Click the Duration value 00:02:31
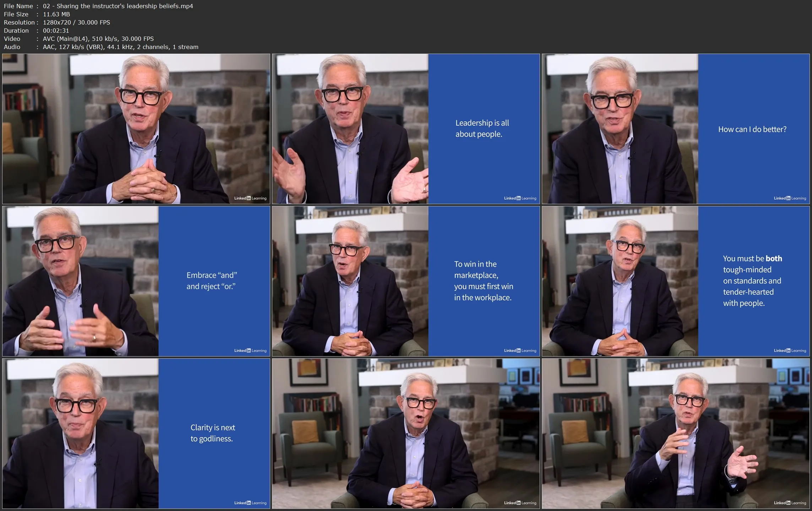This screenshot has width=812, height=511. [56, 31]
